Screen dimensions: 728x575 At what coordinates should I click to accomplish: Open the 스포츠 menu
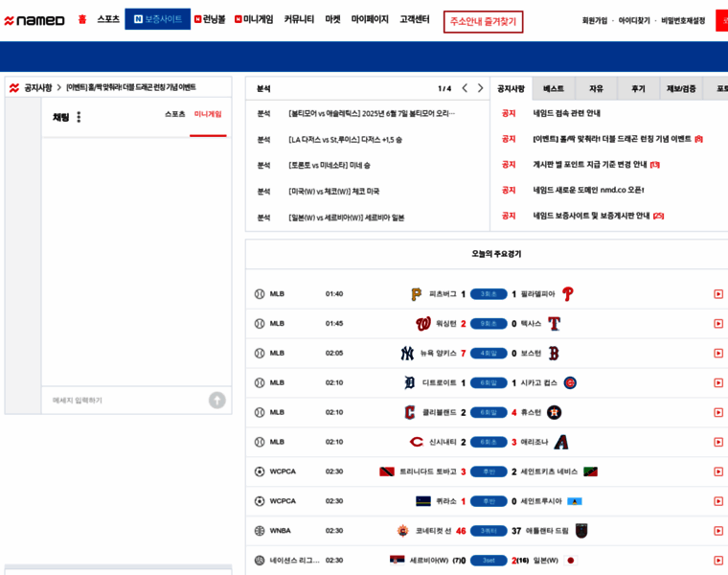point(108,19)
